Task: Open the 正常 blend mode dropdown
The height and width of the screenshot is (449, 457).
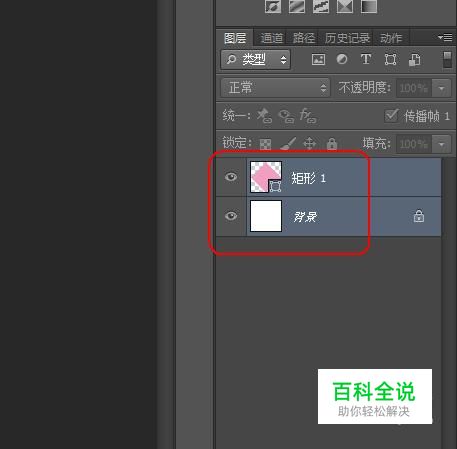Action: pos(275,88)
